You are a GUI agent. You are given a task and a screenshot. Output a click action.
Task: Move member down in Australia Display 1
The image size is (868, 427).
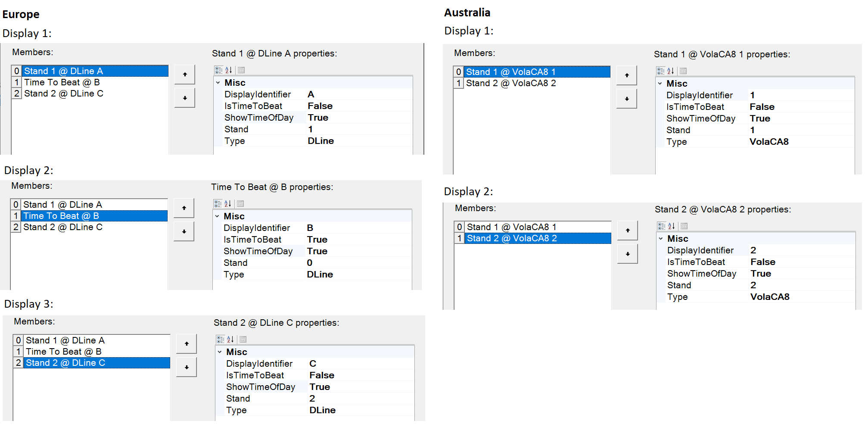627,99
